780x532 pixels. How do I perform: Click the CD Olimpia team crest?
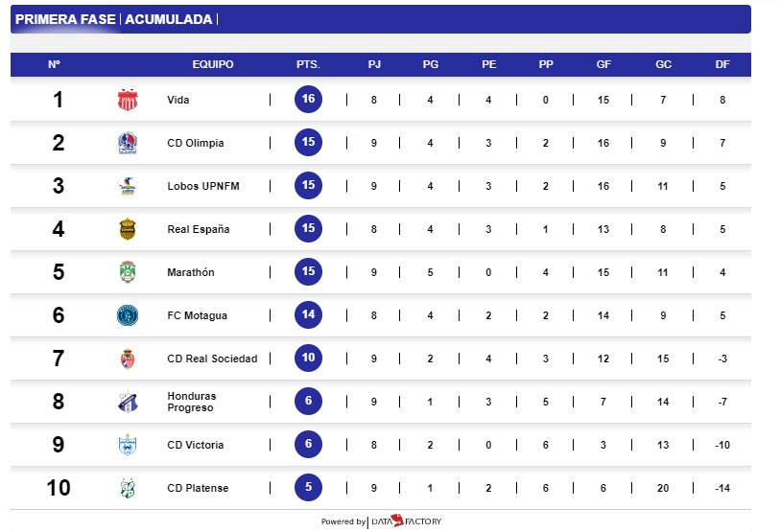click(x=127, y=143)
